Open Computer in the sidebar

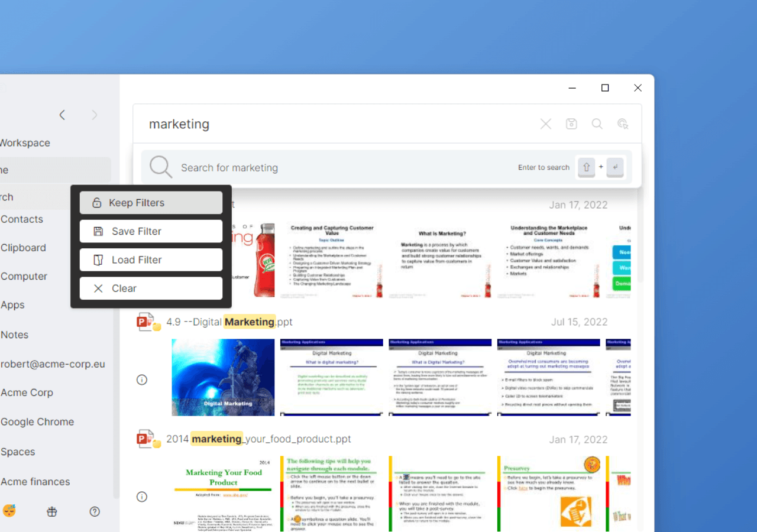pyautogui.click(x=24, y=277)
